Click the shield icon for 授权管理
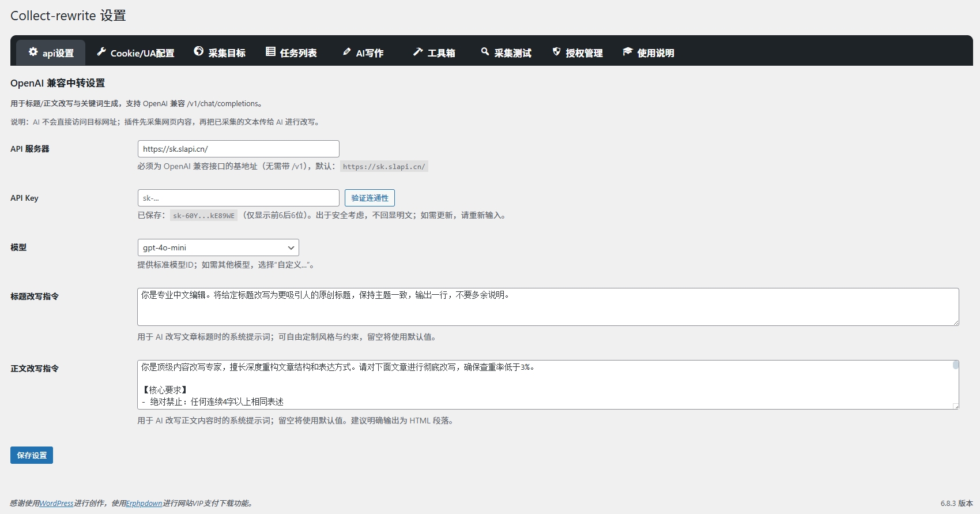Screen dimensions: 980x514 (x=556, y=52)
